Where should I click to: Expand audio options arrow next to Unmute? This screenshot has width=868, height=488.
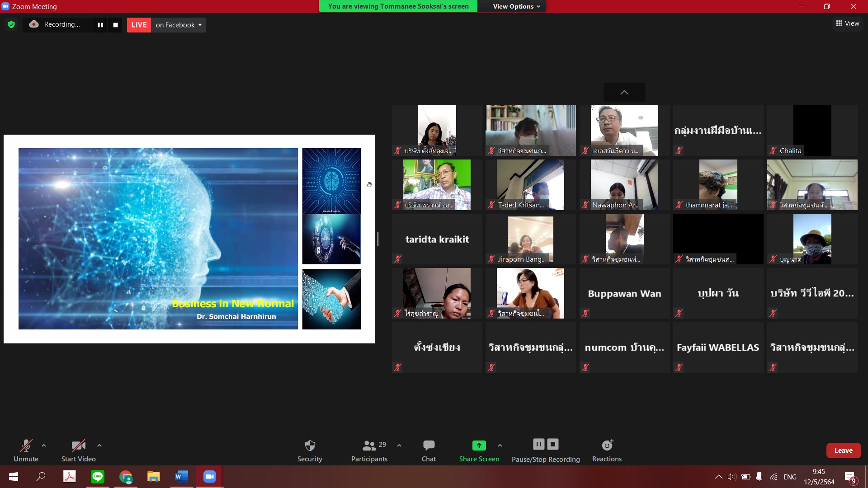[x=44, y=446]
